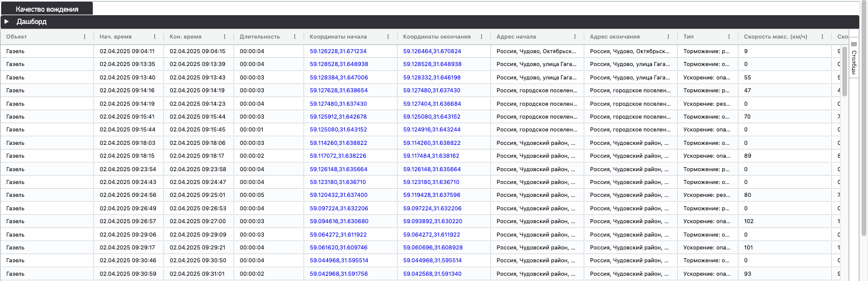Open column menu for Скорость макс. header
Viewport: 868px width, 281px height.
(x=823, y=37)
